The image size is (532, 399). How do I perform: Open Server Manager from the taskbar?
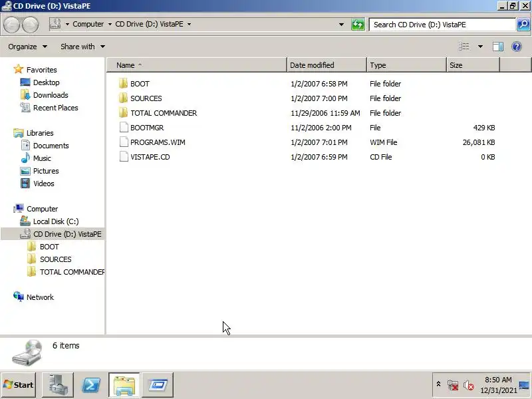click(x=58, y=385)
